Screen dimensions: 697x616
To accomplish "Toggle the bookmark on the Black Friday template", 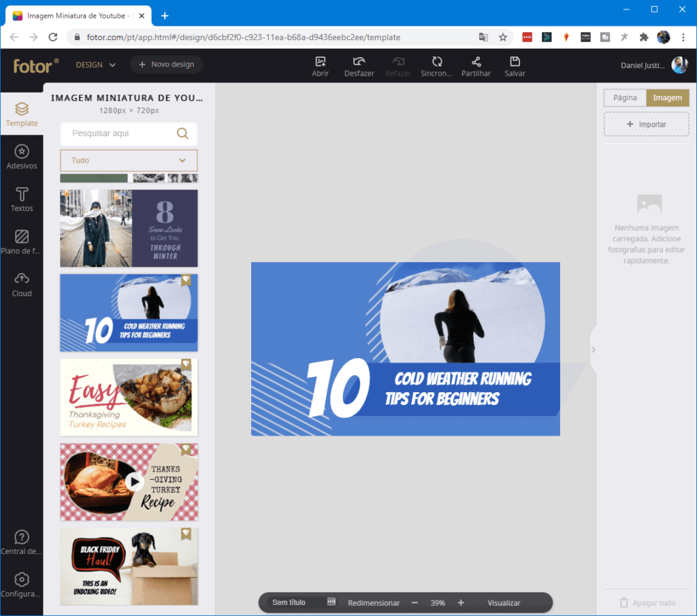I will pyautogui.click(x=187, y=534).
